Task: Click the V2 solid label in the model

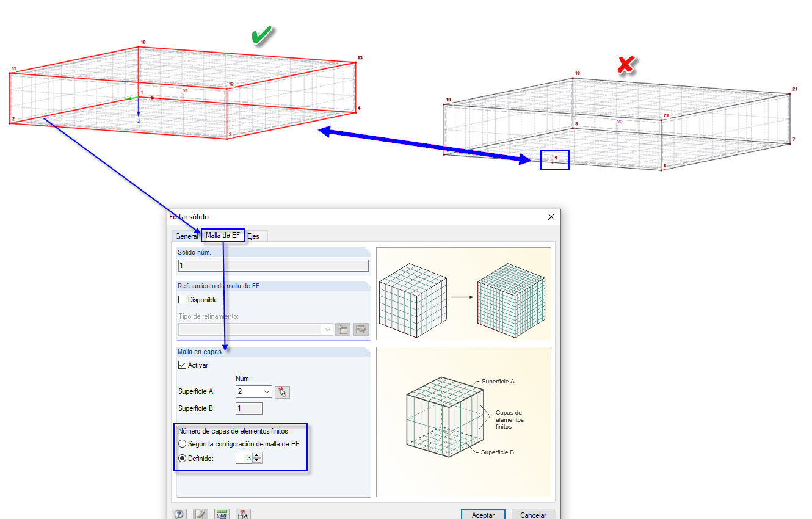Action: pyautogui.click(x=619, y=122)
